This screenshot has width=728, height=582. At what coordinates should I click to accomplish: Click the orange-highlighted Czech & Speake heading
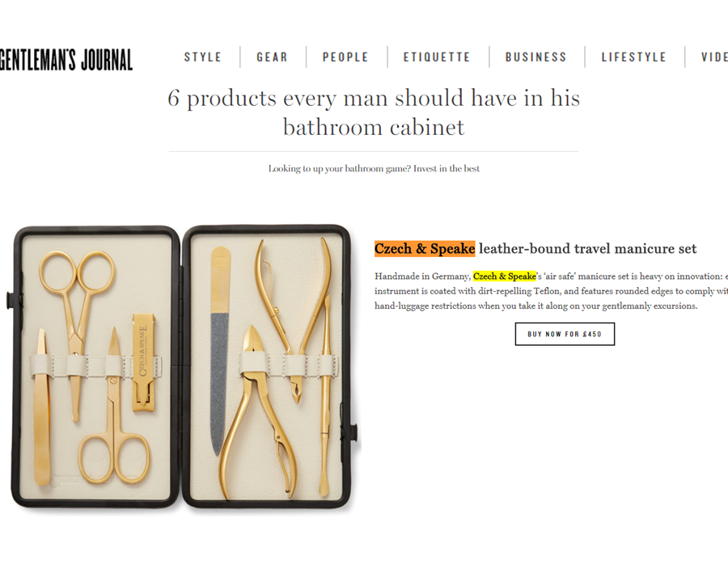pos(425,249)
